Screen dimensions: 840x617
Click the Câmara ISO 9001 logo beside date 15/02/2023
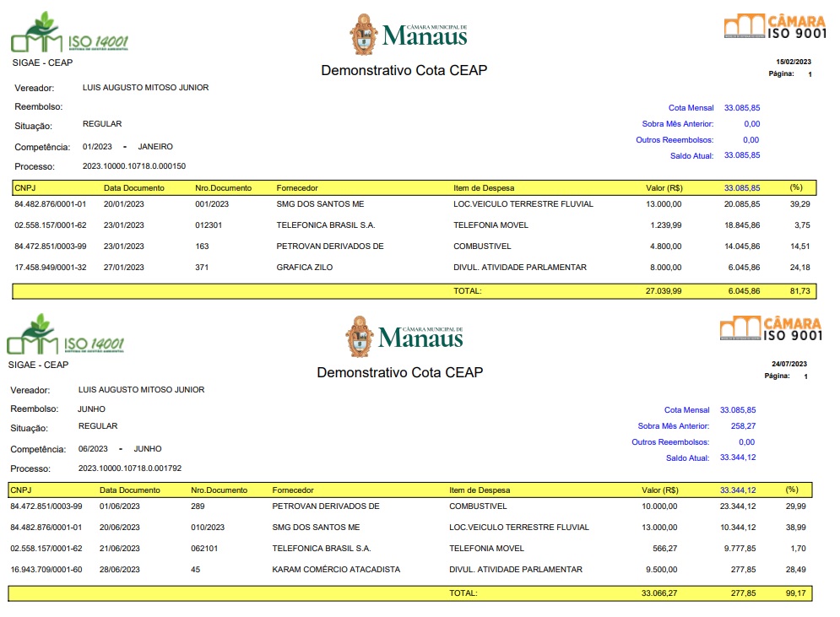(775, 26)
